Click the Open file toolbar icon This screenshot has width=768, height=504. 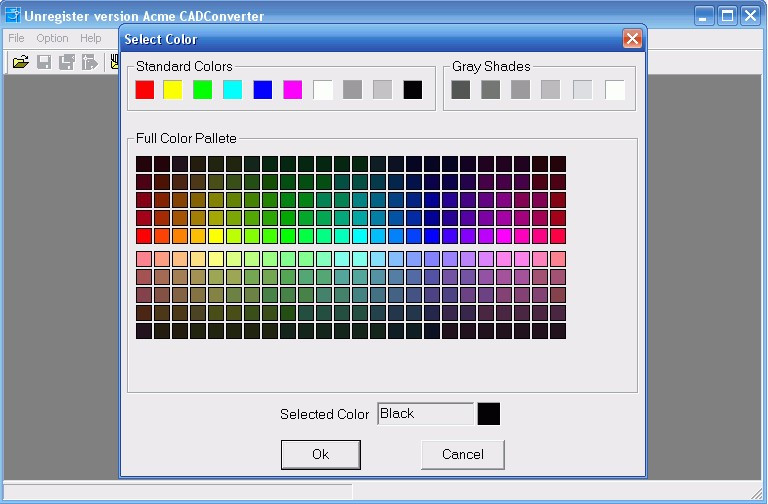coord(21,62)
